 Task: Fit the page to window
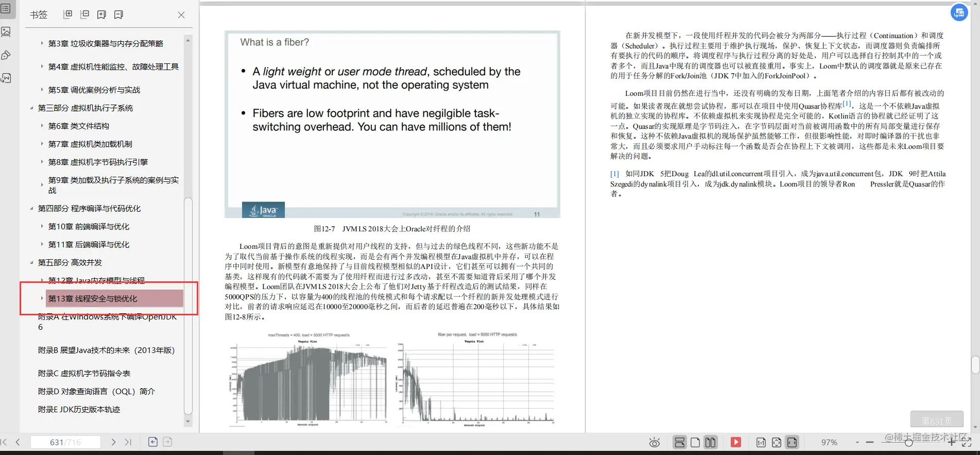point(777,442)
